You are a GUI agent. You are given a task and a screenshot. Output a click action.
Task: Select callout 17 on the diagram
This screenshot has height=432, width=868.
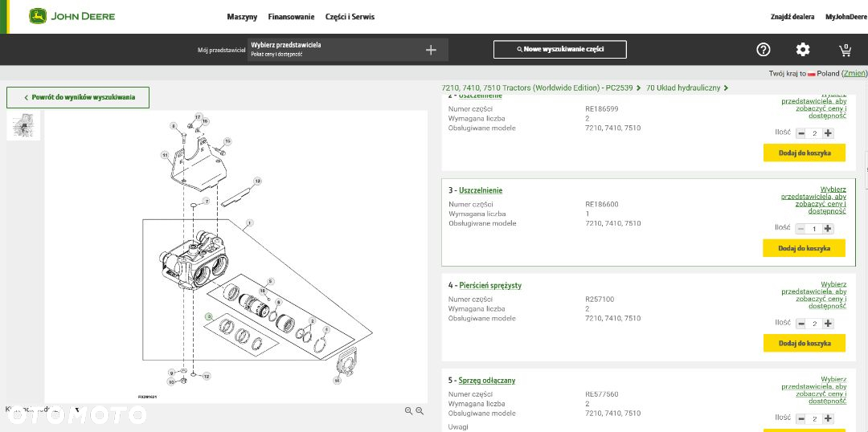coord(199,116)
